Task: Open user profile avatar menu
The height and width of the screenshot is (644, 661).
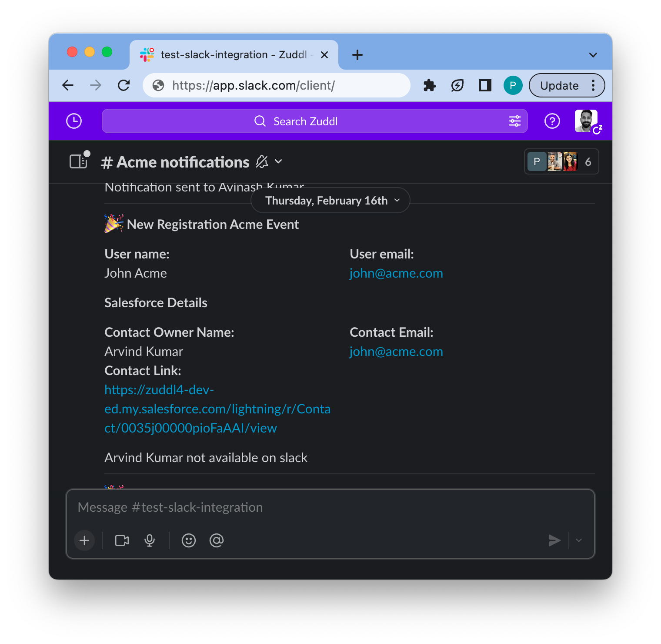Action: 587,121
